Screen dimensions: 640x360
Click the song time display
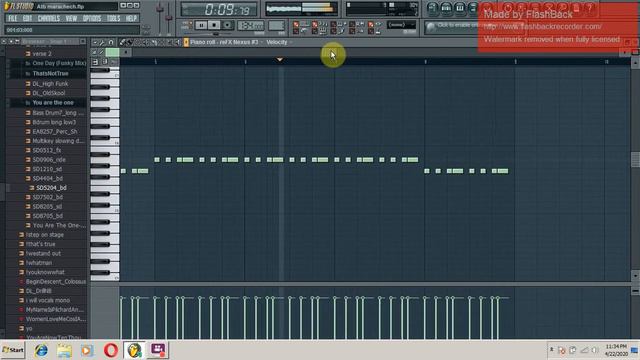(x=219, y=9)
